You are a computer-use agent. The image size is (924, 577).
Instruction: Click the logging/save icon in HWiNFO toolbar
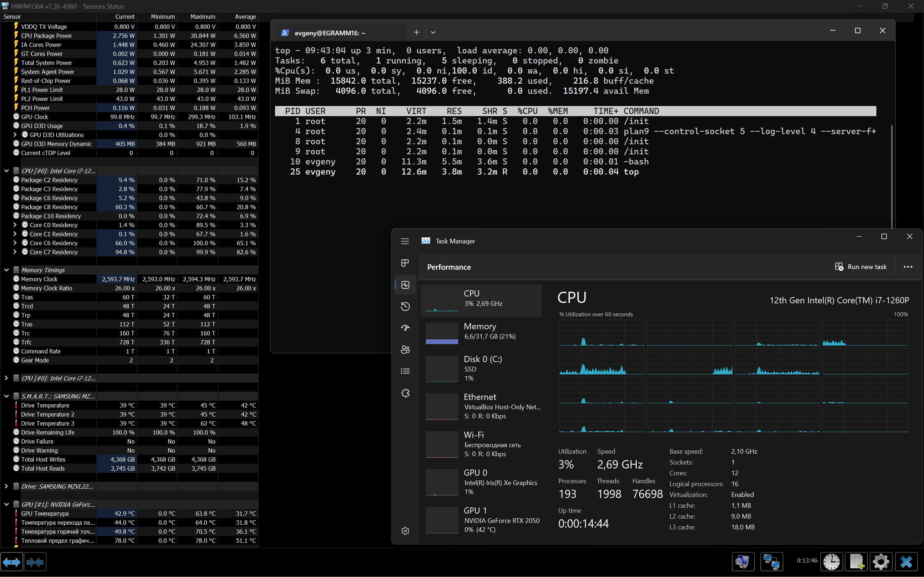[856, 561]
